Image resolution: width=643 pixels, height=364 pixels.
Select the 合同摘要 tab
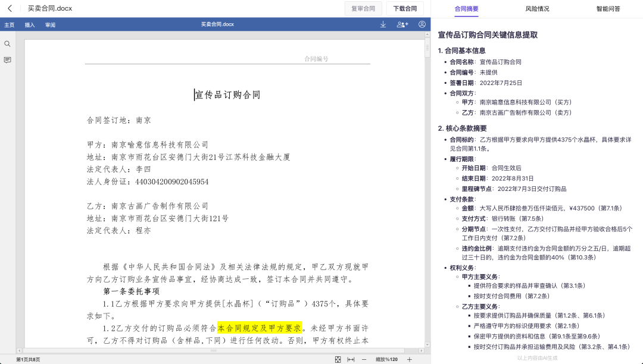pos(466,9)
